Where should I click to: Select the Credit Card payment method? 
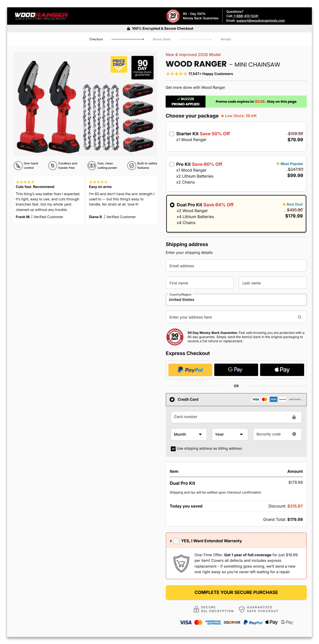tap(236, 399)
